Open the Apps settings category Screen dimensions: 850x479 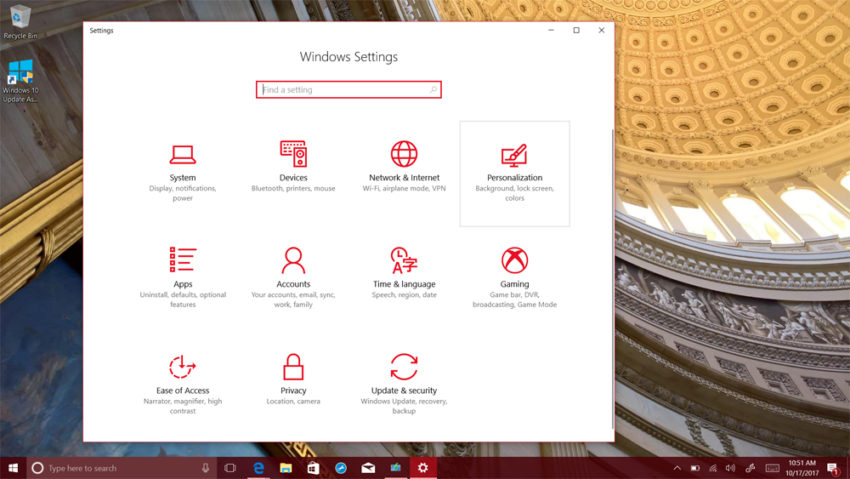coord(183,280)
